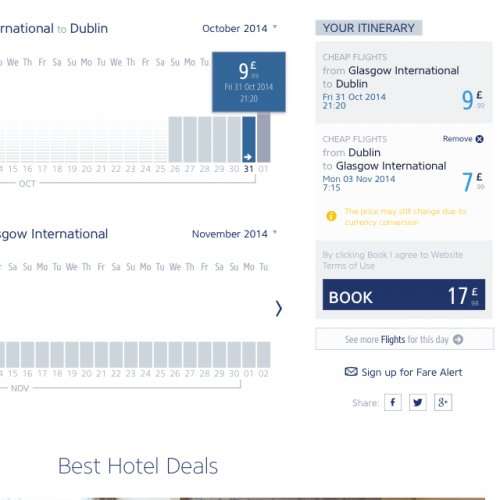Share itinerary on Google Plus
This screenshot has height=500, width=500.
click(x=443, y=402)
